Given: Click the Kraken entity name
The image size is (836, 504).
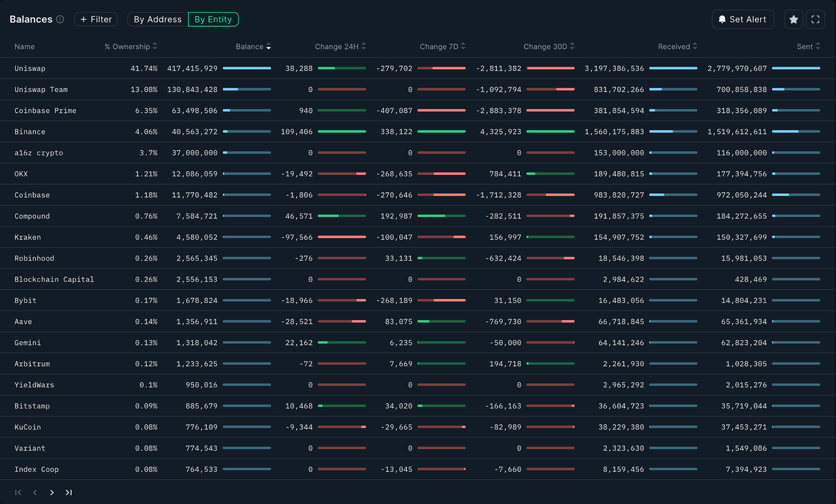Looking at the screenshot, I should click(x=27, y=237).
